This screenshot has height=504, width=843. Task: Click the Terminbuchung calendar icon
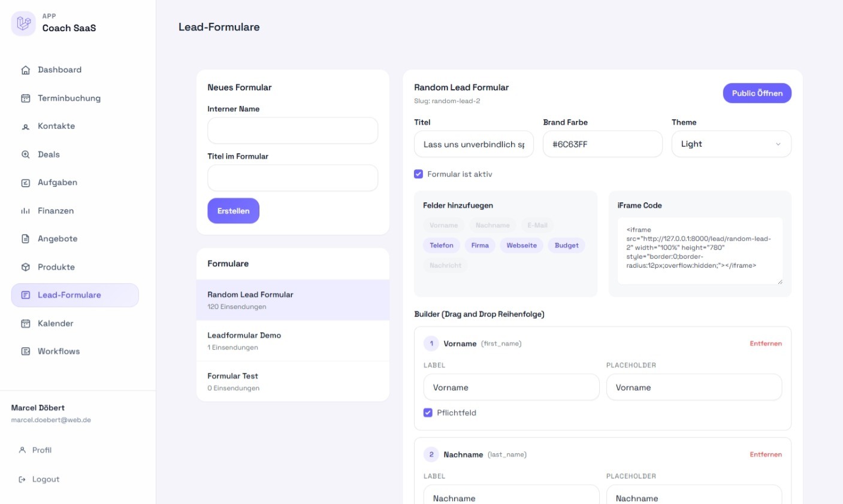[26, 98]
